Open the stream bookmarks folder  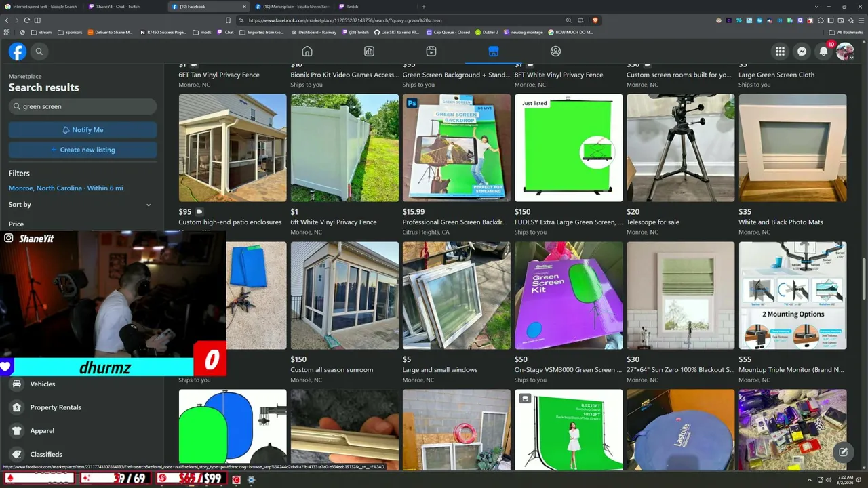tap(41, 32)
